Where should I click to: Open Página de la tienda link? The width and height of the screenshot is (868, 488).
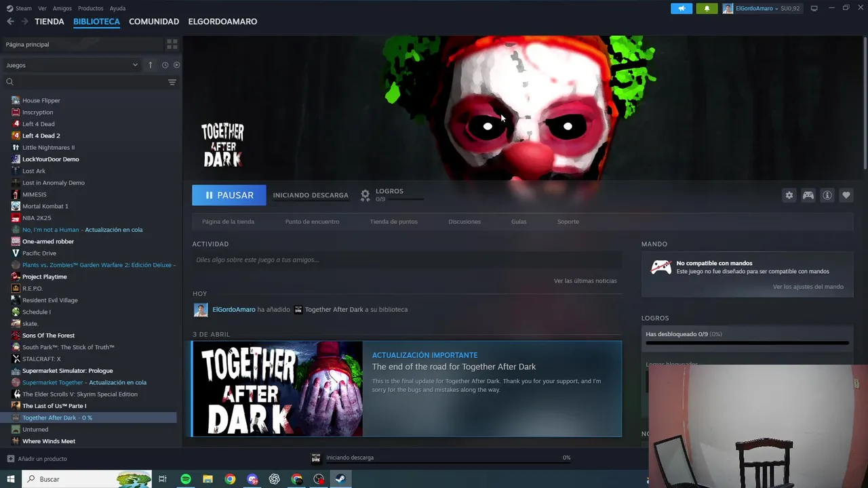228,222
